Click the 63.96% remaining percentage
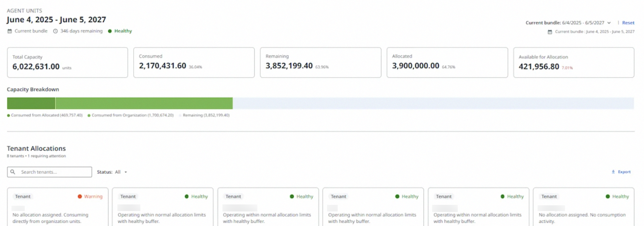The image size is (644, 226). (x=322, y=67)
